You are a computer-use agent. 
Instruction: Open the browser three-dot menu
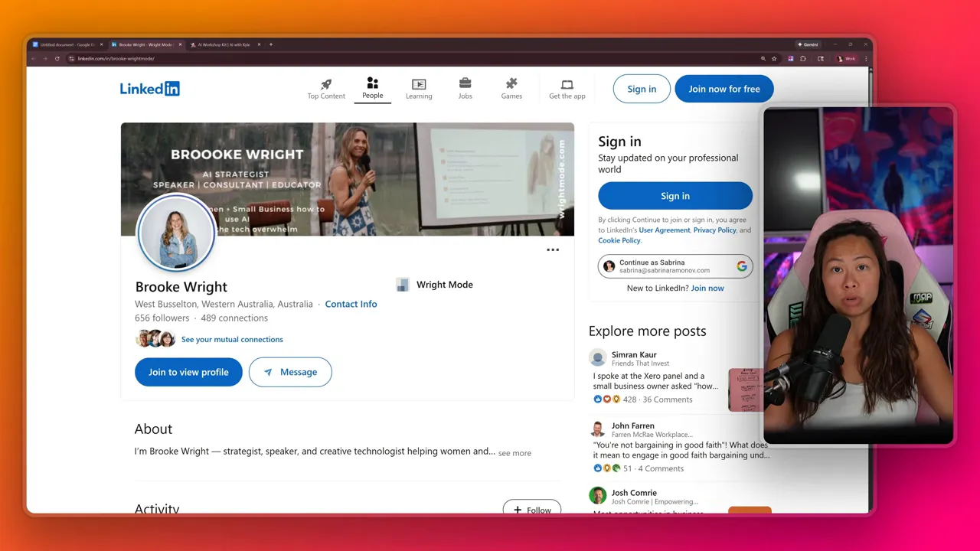(x=866, y=58)
